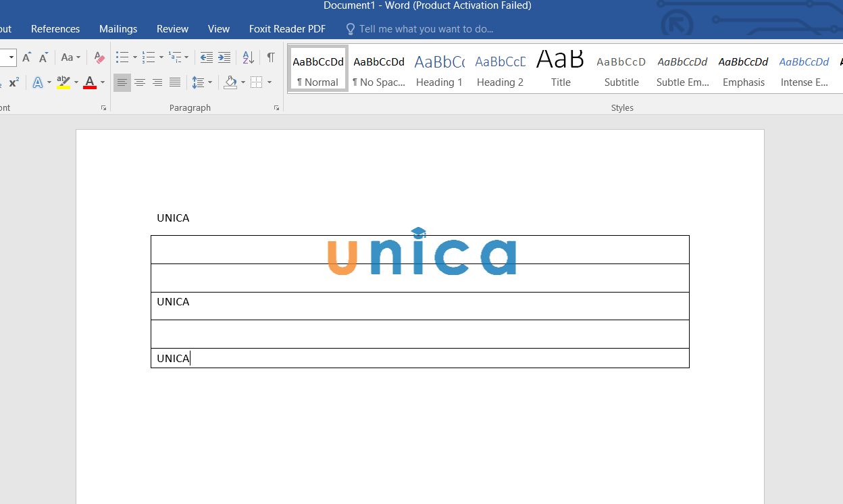Click the UNICA text above the table
The width and height of the screenshot is (843, 504).
[x=173, y=218]
